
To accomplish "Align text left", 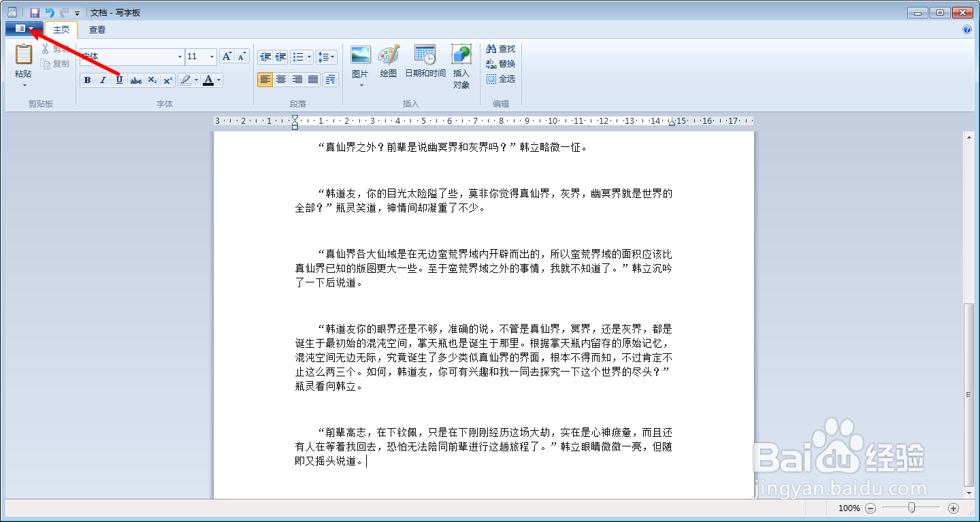I will [x=265, y=80].
